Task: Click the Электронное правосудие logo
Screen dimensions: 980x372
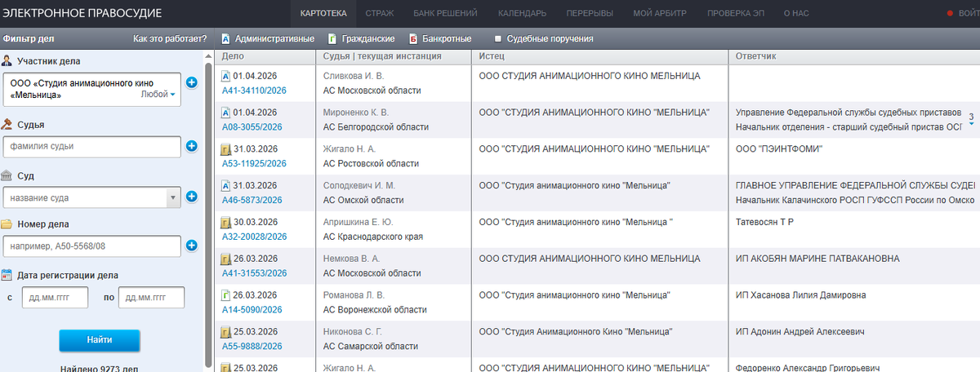Action: 82,13
